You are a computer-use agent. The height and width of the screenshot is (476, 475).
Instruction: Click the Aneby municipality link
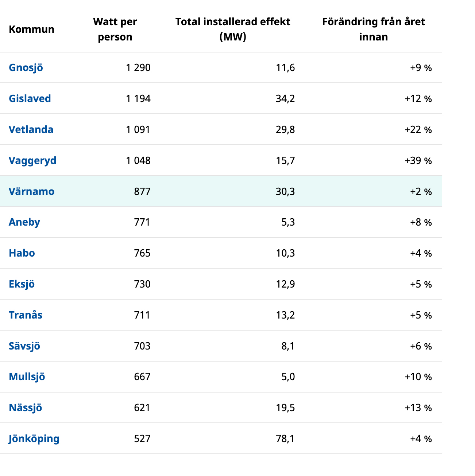pos(24,222)
